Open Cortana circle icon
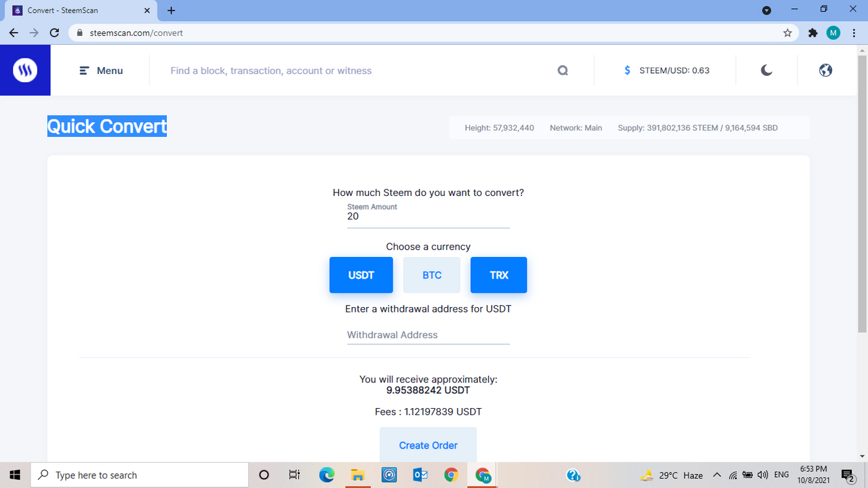Viewport: 868px width, 488px height. [x=264, y=475]
